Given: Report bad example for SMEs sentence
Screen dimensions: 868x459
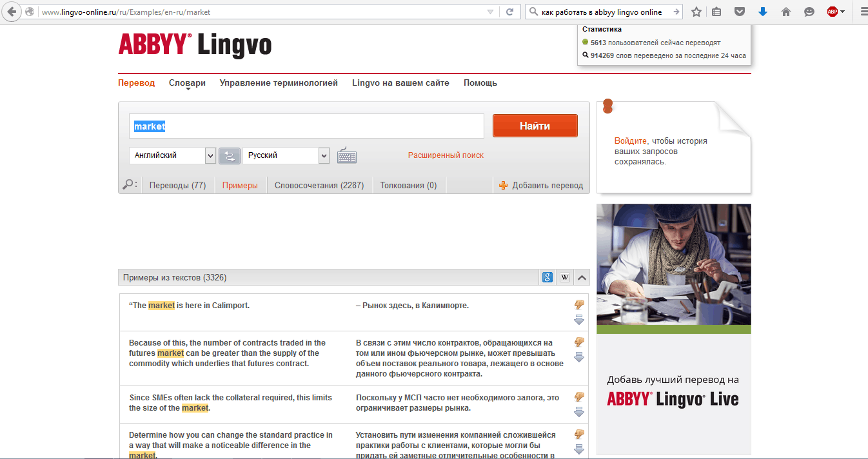Looking at the screenshot, I should pos(578,397).
